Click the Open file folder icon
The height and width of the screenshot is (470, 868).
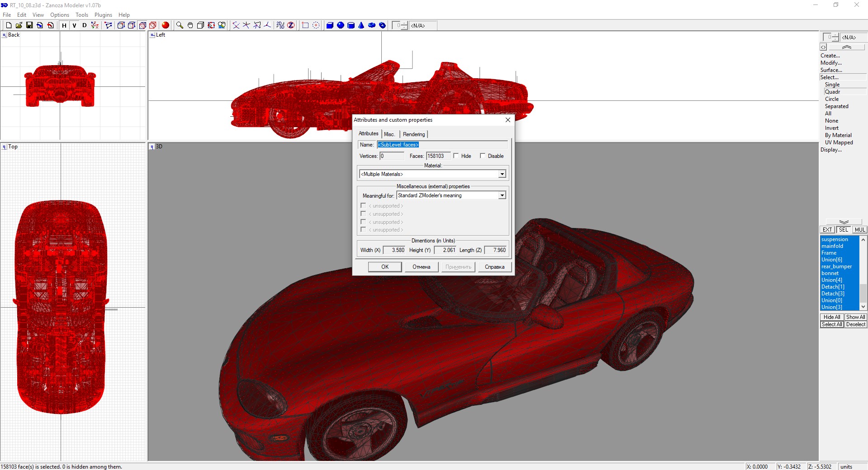click(19, 25)
